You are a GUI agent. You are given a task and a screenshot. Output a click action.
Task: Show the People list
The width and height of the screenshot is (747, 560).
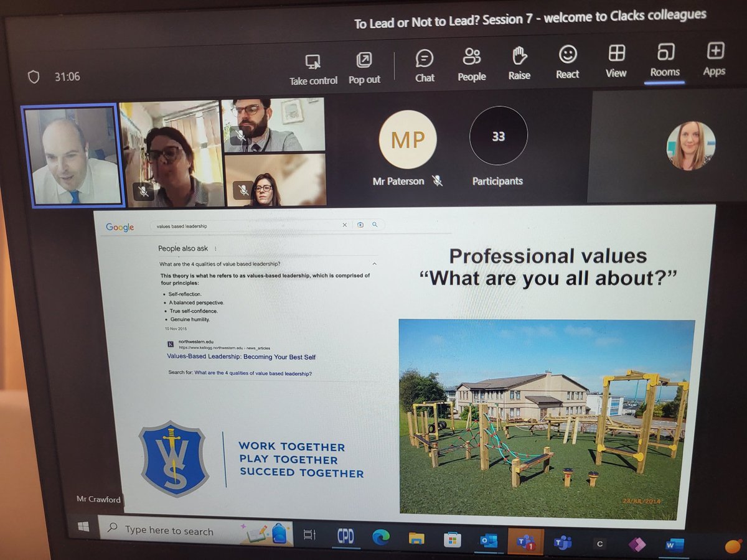(472, 65)
